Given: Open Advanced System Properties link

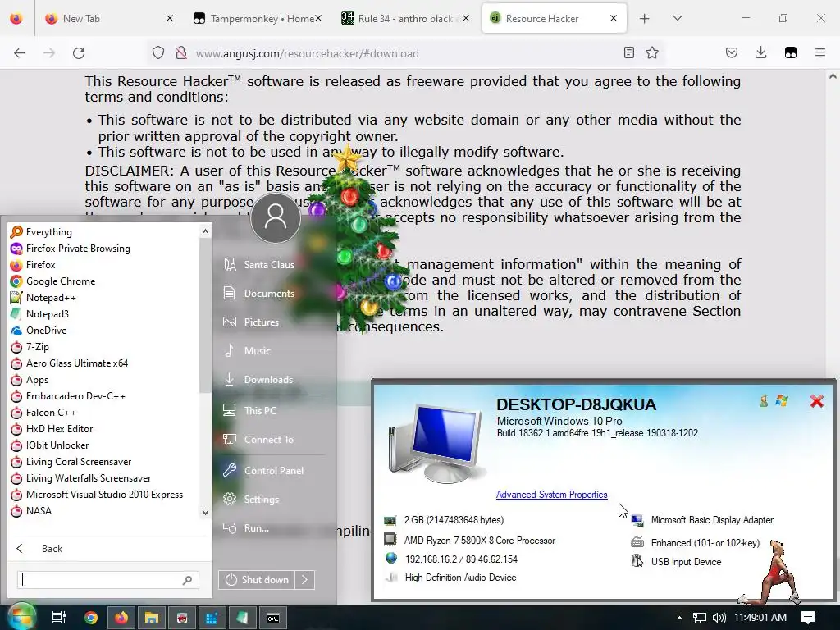Looking at the screenshot, I should [552, 495].
